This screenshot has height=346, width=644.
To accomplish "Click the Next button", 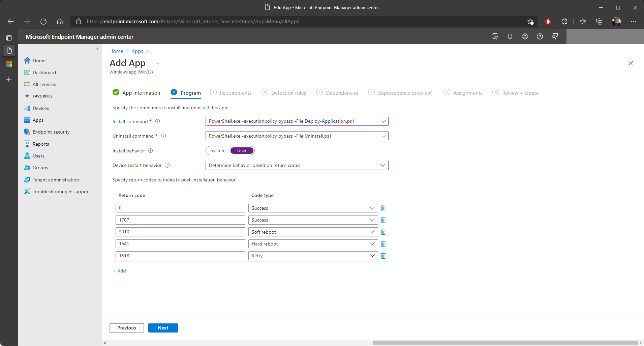I will point(163,328).
